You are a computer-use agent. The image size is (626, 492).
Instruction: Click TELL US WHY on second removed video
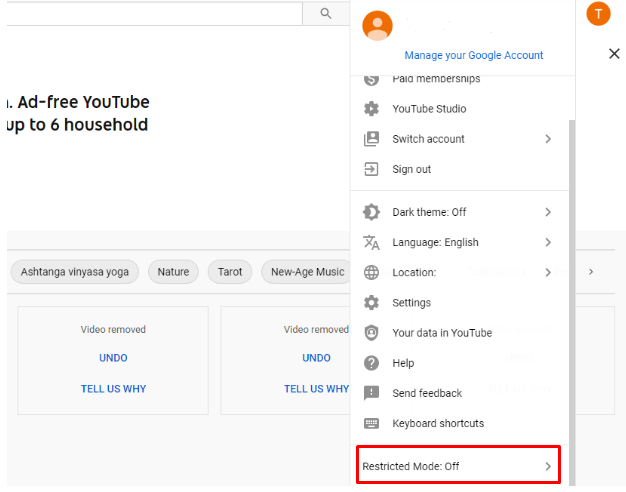(x=316, y=389)
